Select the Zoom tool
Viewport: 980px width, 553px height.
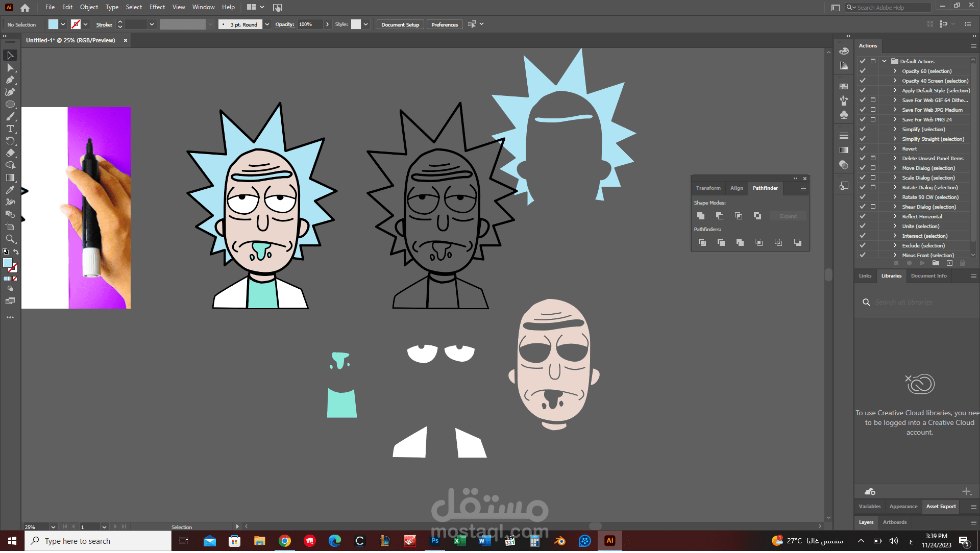click(x=10, y=239)
